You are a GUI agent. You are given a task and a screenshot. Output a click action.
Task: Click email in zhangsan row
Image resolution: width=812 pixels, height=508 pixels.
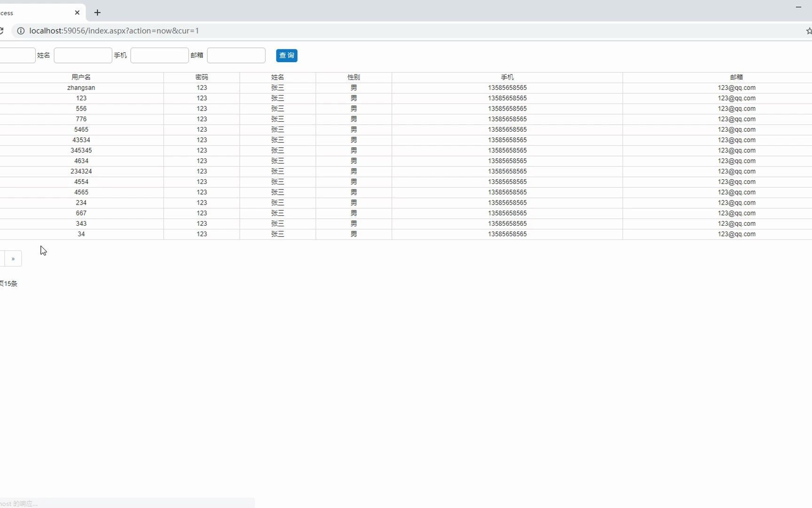[x=737, y=88]
